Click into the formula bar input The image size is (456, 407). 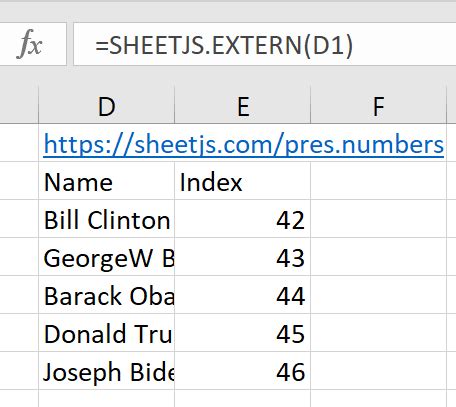pos(265,44)
